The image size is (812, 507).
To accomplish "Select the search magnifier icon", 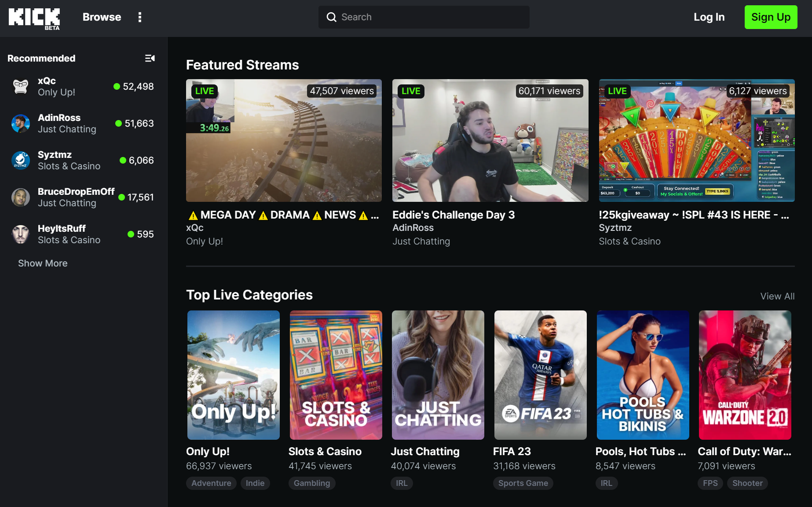I will 331,17.
